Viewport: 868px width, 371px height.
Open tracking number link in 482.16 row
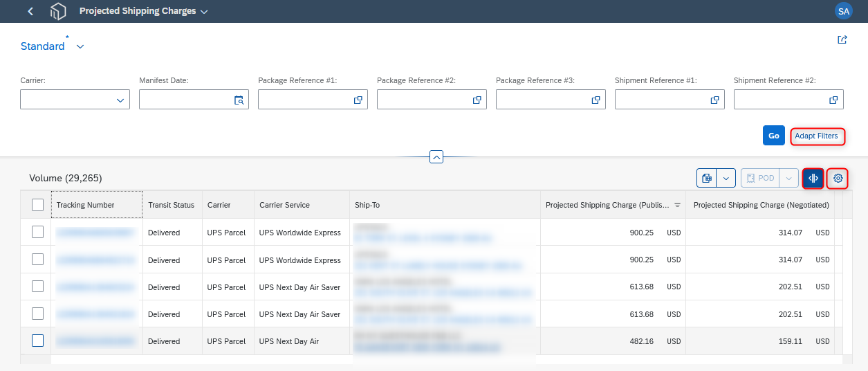pos(95,341)
